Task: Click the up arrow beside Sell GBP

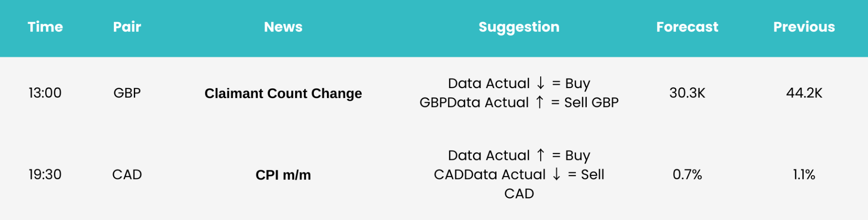Action: tap(539, 102)
